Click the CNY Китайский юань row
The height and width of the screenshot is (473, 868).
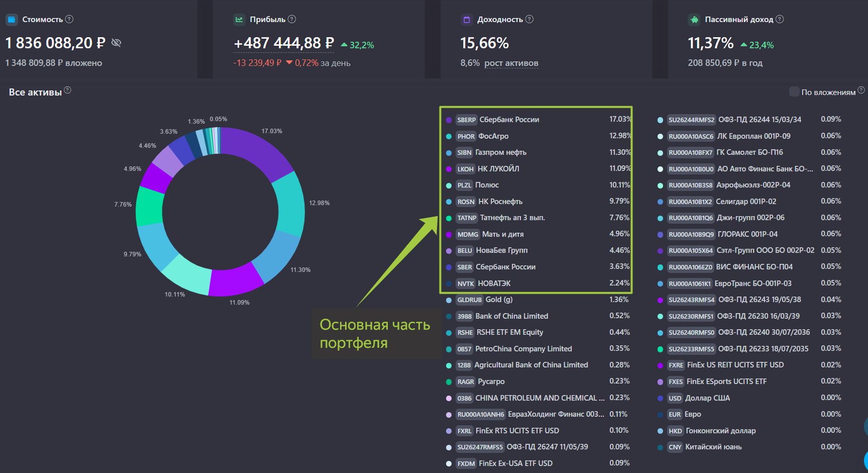[x=749, y=447]
